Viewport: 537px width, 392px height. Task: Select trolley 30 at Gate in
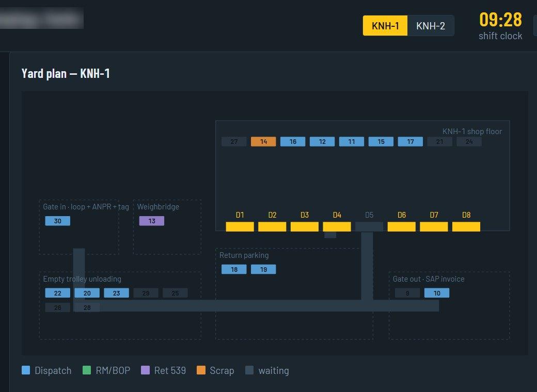(x=57, y=221)
